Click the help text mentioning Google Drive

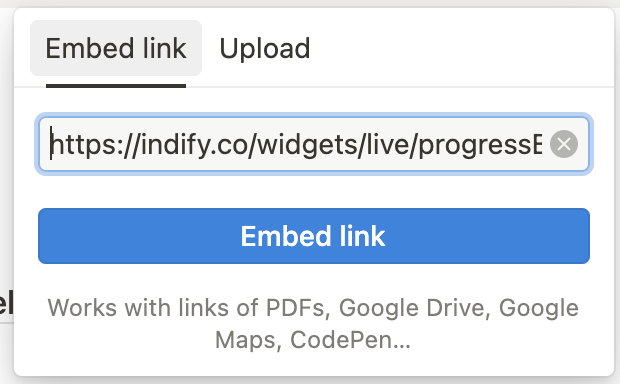313,324
